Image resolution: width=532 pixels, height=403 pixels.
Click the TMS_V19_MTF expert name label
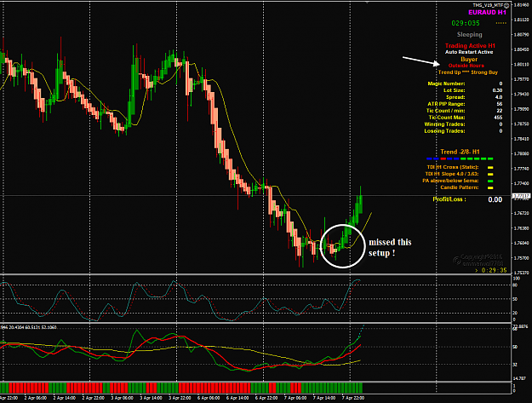[x=489, y=5]
